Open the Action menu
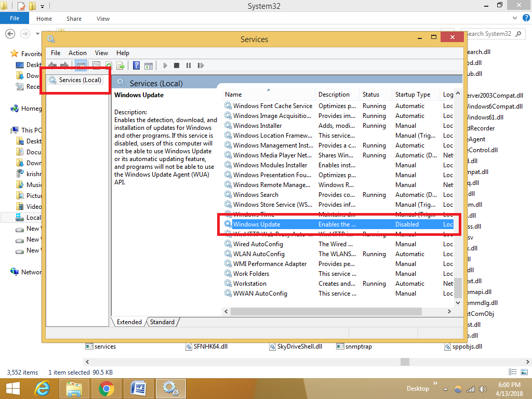 77,52
